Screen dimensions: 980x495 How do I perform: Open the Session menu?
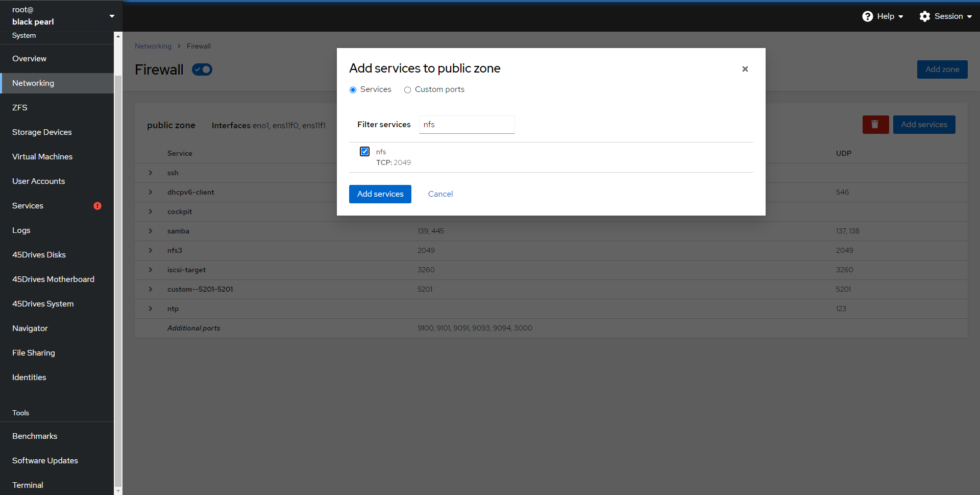945,16
